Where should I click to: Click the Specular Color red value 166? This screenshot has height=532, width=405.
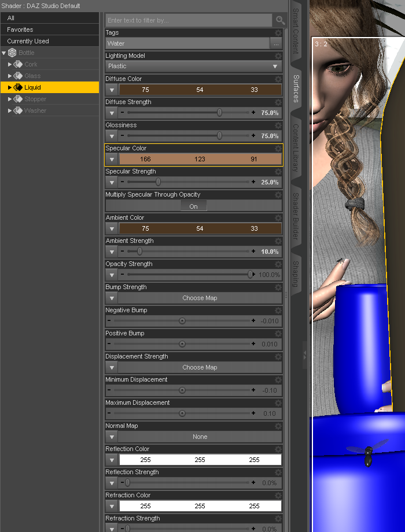click(145, 159)
